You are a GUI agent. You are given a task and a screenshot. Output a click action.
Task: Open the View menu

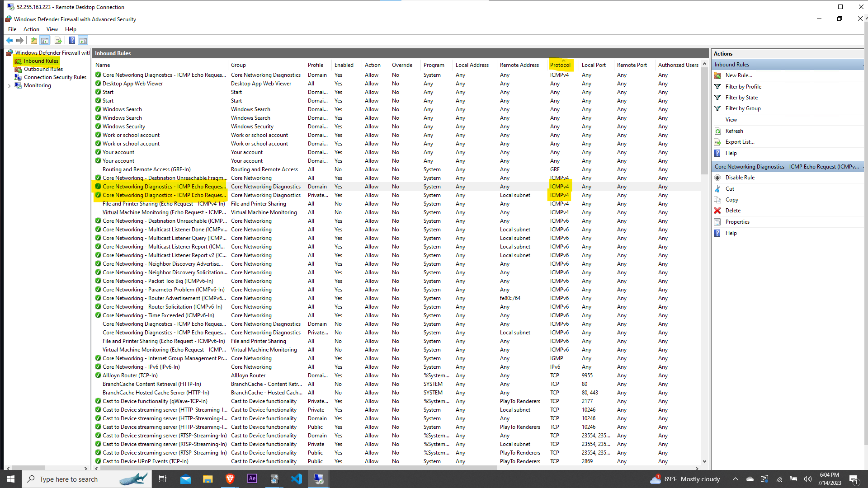point(52,29)
